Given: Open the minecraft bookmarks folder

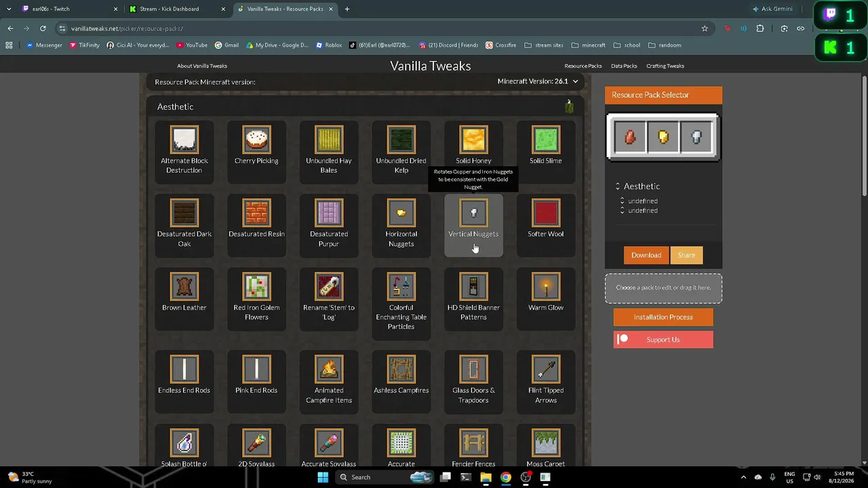Looking at the screenshot, I should coord(589,45).
